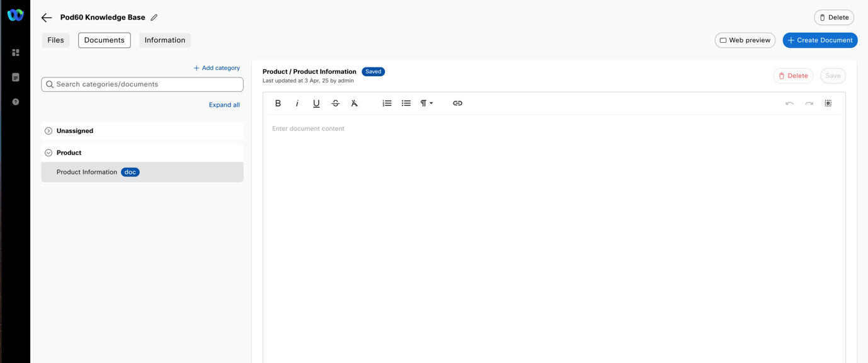
Task: Open Web preview
Action: coord(745,40)
